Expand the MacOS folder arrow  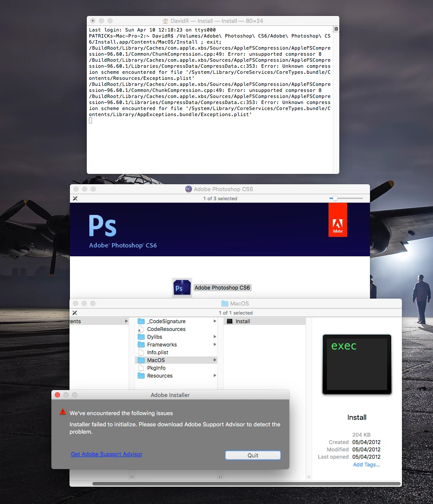pos(215,360)
